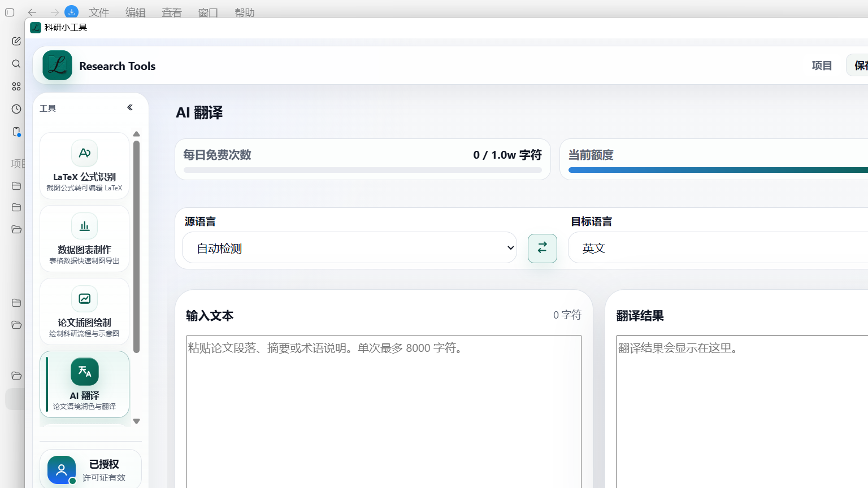
Task: Click the new note compose icon
Action: pos(16,41)
